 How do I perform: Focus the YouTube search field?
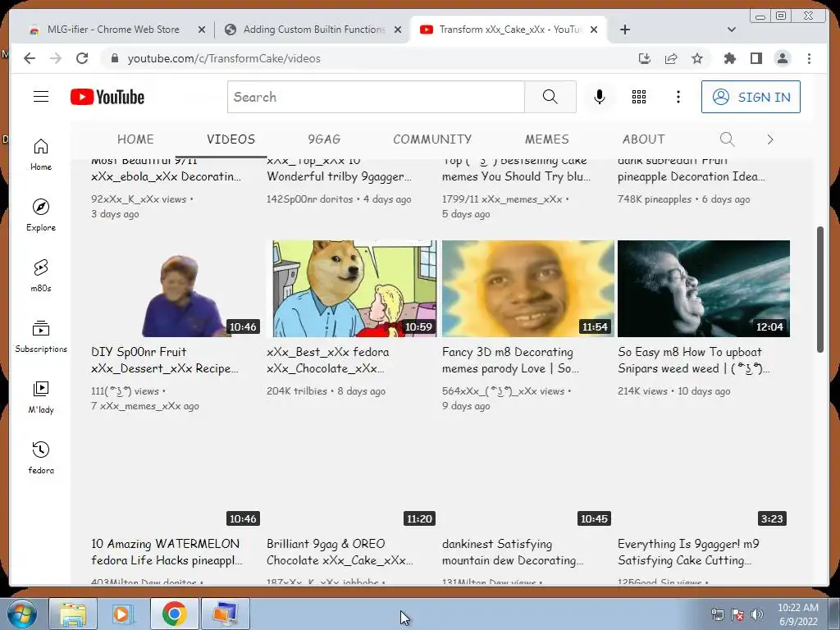point(376,97)
